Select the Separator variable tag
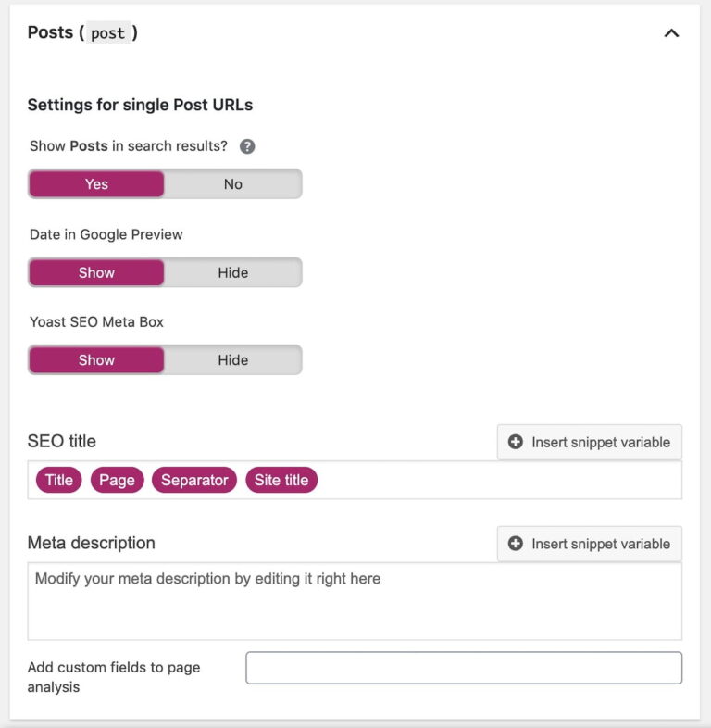The height and width of the screenshot is (728, 711). click(194, 480)
